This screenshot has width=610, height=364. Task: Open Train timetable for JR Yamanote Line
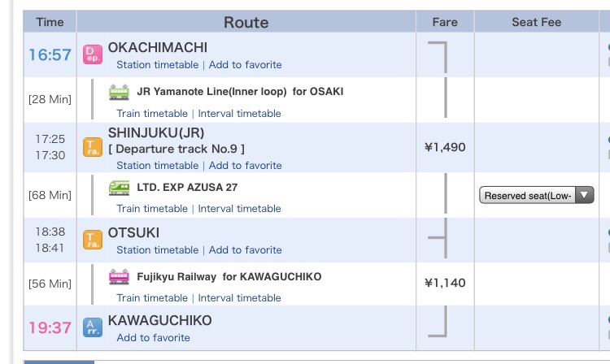[152, 114]
